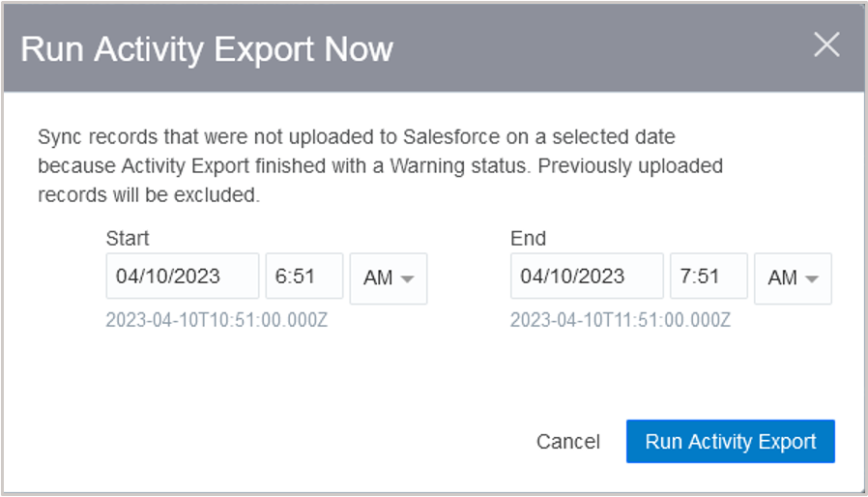Click the Run Activity Export button
This screenshot has width=868, height=497.
[x=730, y=442]
